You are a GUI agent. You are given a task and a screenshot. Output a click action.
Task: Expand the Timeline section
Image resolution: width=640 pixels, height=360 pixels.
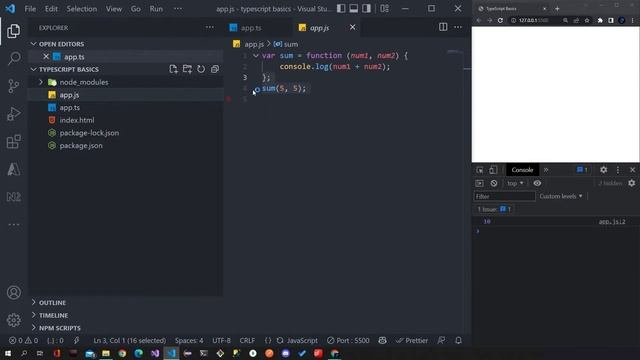point(33,315)
